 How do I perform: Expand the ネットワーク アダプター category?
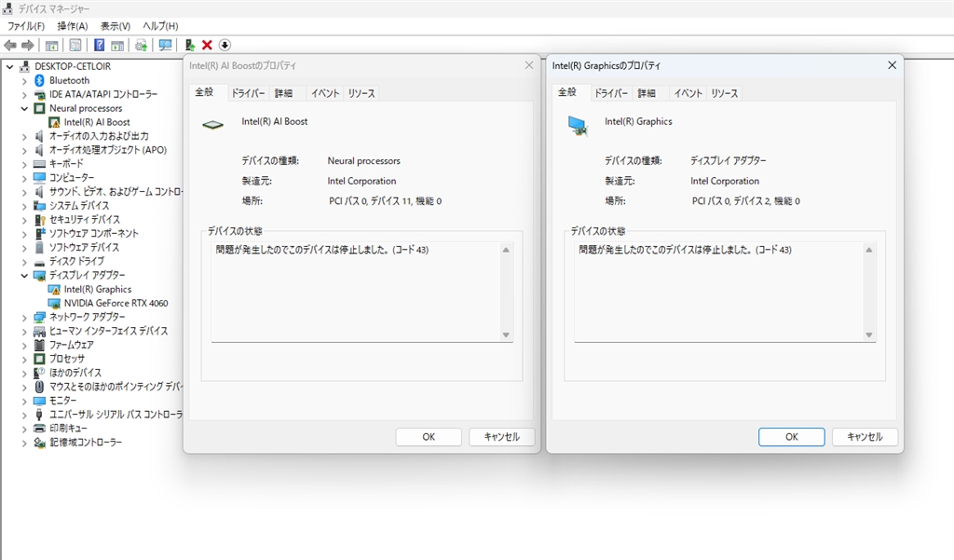coord(24,317)
